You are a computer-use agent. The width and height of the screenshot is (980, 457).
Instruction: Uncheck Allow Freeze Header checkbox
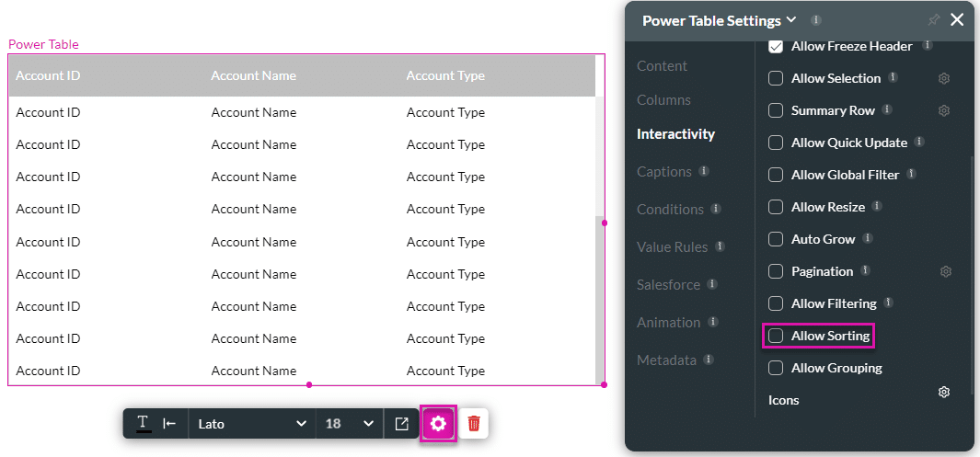(776, 46)
